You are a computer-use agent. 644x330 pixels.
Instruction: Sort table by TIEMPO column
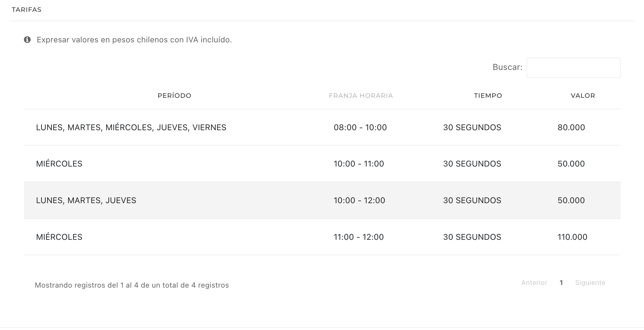point(488,96)
